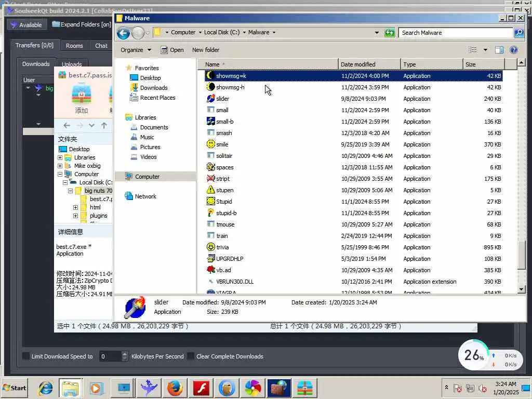Image resolution: width=532 pixels, height=399 pixels.
Task: Go back in the Malware Explorer window
Action: [123, 33]
